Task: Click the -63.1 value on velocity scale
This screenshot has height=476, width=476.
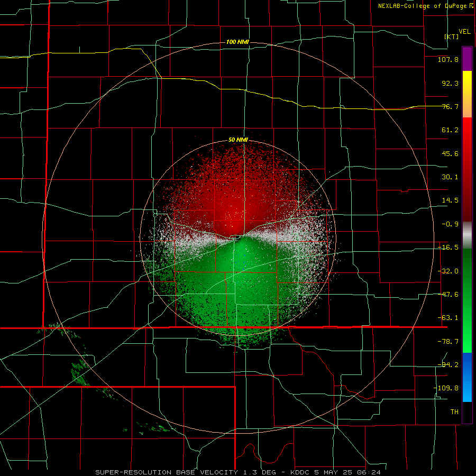Action: (448, 318)
